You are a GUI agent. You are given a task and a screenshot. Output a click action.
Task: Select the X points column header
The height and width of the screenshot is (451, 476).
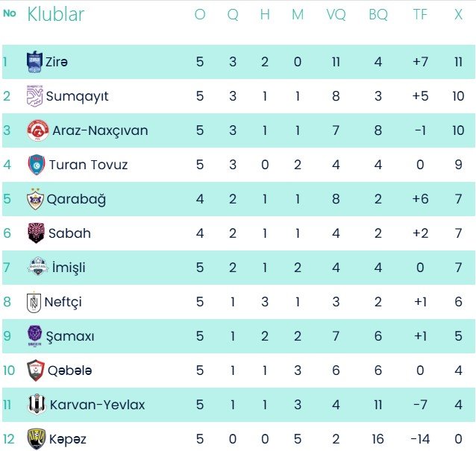[458, 15]
